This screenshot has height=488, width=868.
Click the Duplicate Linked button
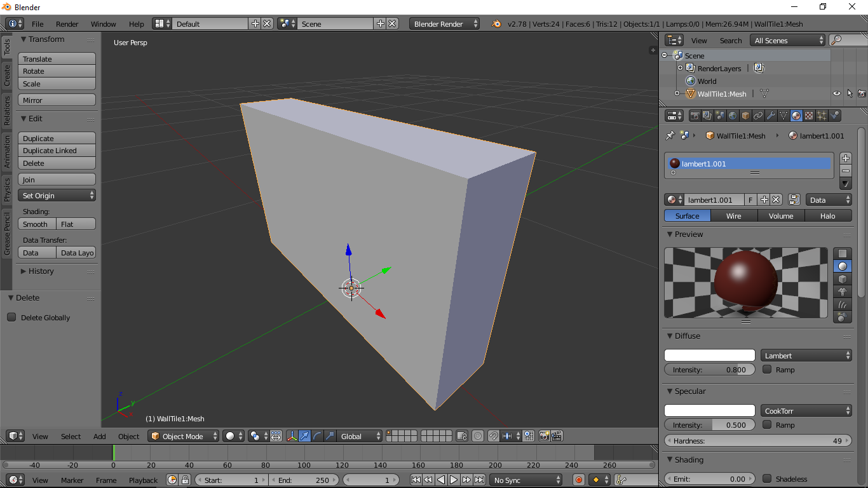57,151
